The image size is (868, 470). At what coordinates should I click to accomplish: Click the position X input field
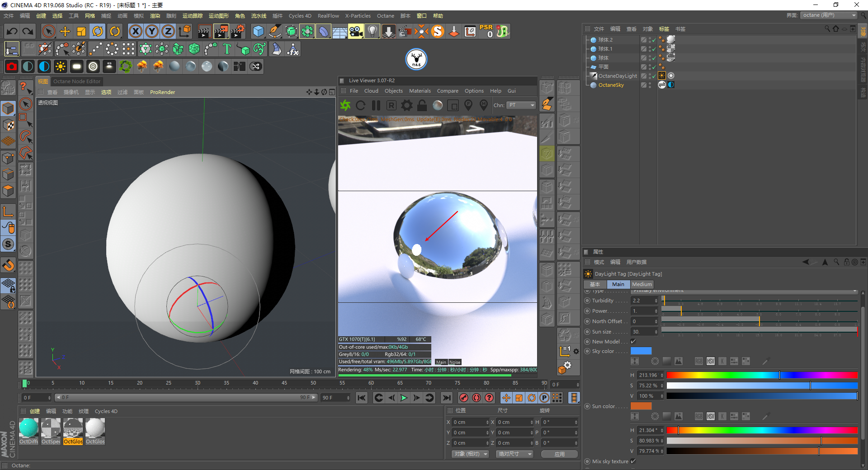(470, 422)
